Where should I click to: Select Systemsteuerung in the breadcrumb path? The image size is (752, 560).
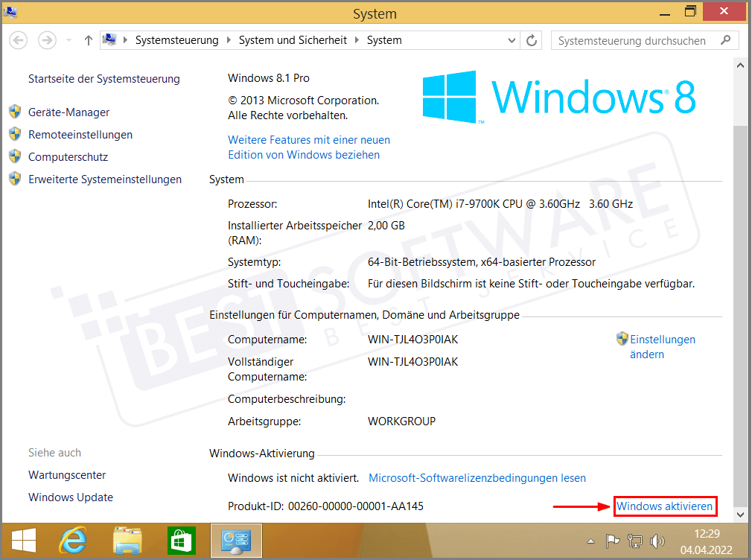pos(176,40)
